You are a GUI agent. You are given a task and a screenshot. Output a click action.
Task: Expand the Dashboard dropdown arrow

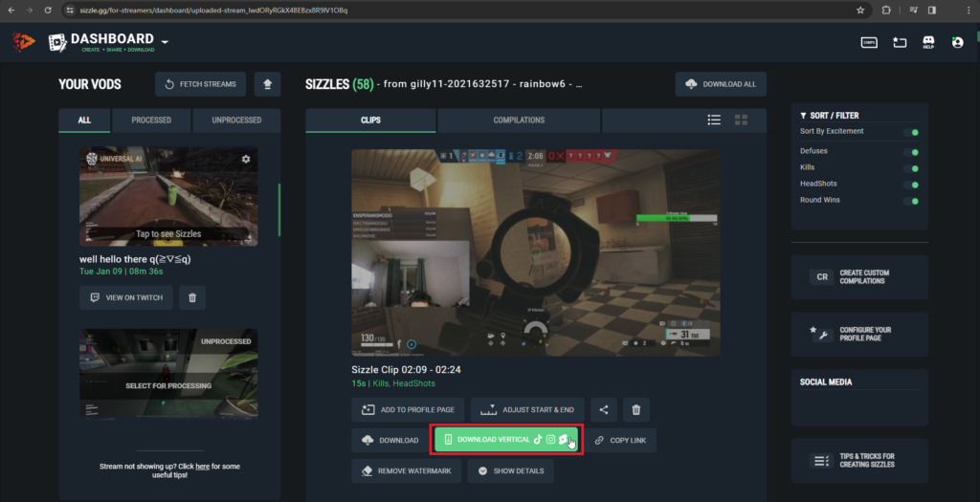click(x=165, y=42)
